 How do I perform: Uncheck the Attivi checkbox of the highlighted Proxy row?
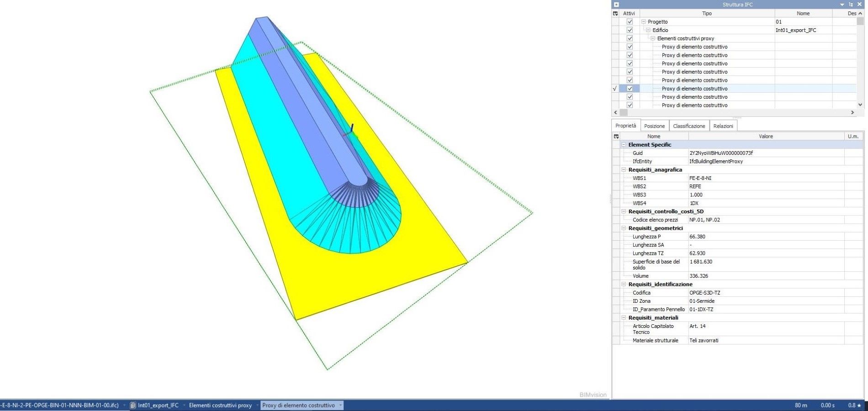(x=630, y=89)
